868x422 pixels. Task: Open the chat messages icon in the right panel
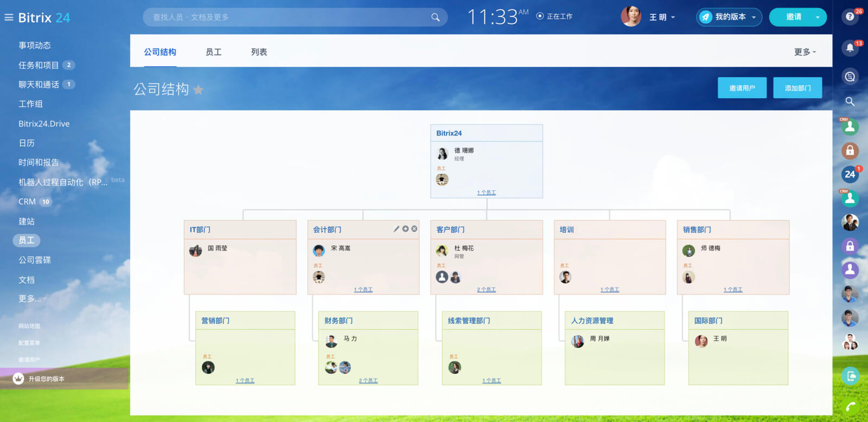click(850, 76)
